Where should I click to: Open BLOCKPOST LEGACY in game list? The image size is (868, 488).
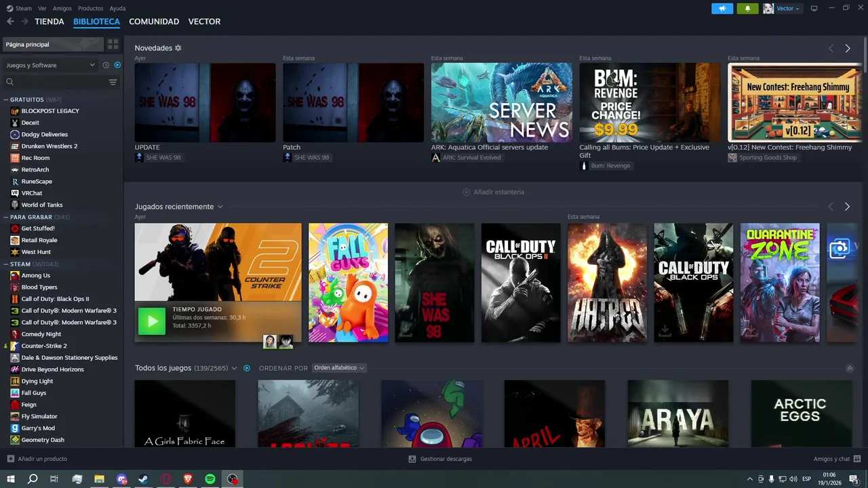pyautogui.click(x=50, y=110)
